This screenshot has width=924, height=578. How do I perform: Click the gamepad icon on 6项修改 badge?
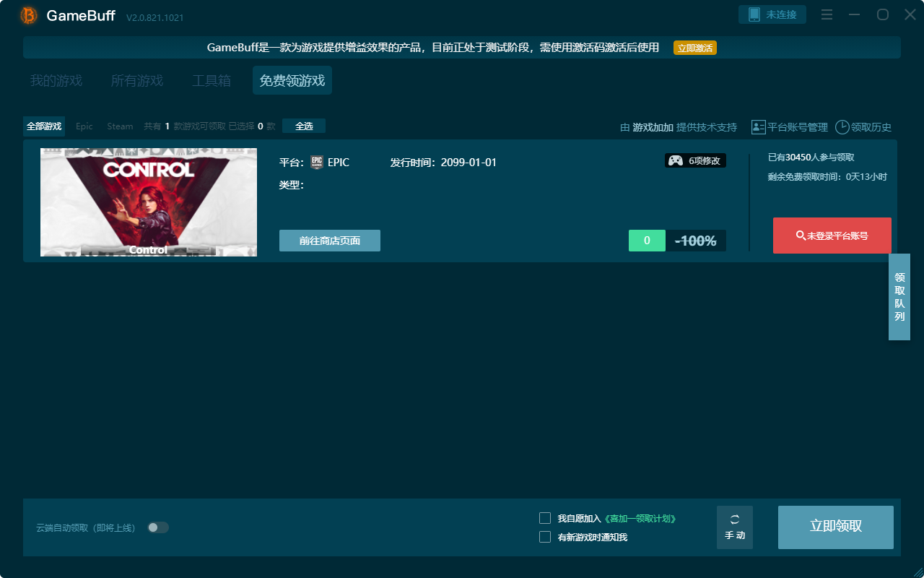click(x=674, y=160)
